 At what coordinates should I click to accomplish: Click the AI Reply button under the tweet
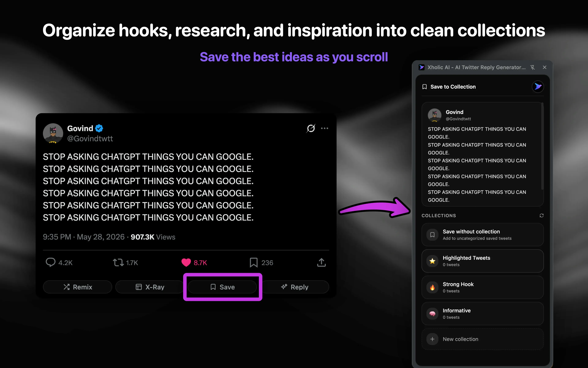point(295,287)
